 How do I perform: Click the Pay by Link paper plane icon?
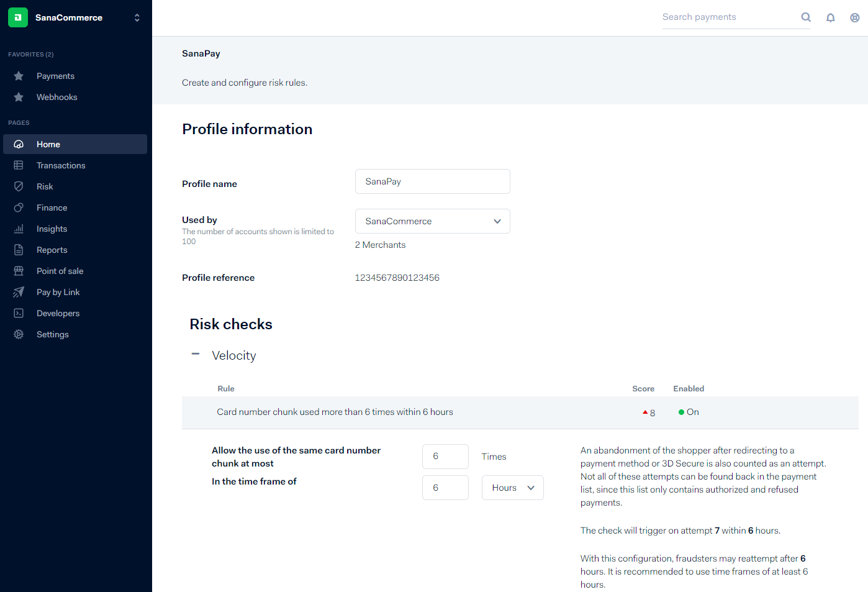pos(19,292)
